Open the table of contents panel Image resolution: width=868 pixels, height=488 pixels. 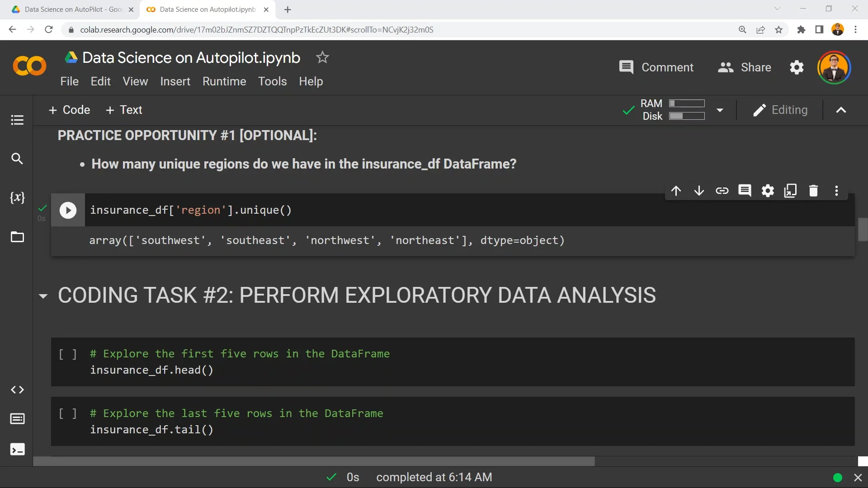(17, 120)
